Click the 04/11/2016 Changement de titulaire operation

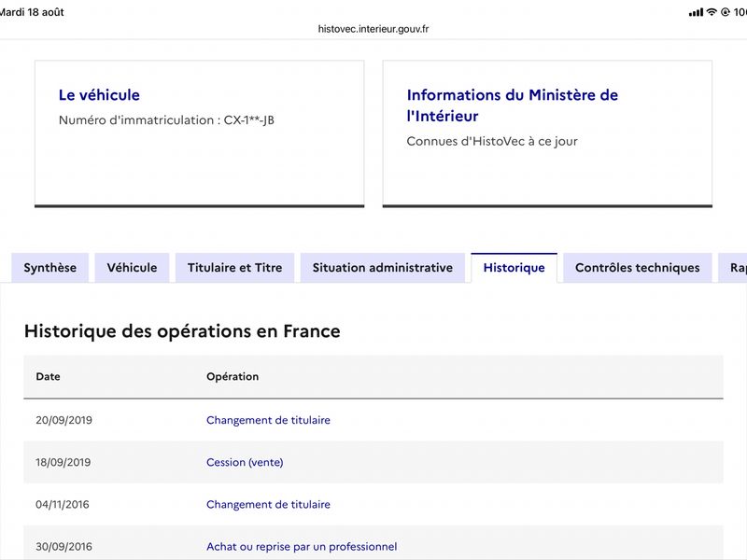coord(268,504)
